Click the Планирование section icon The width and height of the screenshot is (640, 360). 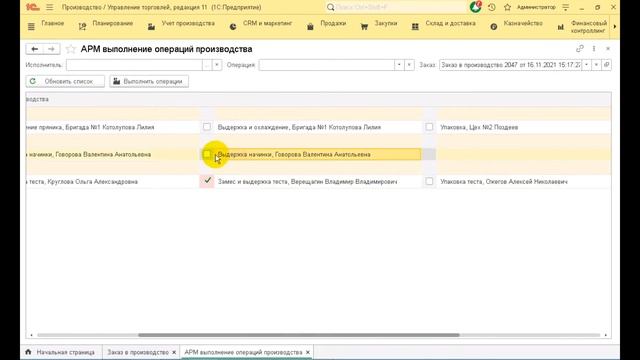pyautogui.click(x=82, y=27)
